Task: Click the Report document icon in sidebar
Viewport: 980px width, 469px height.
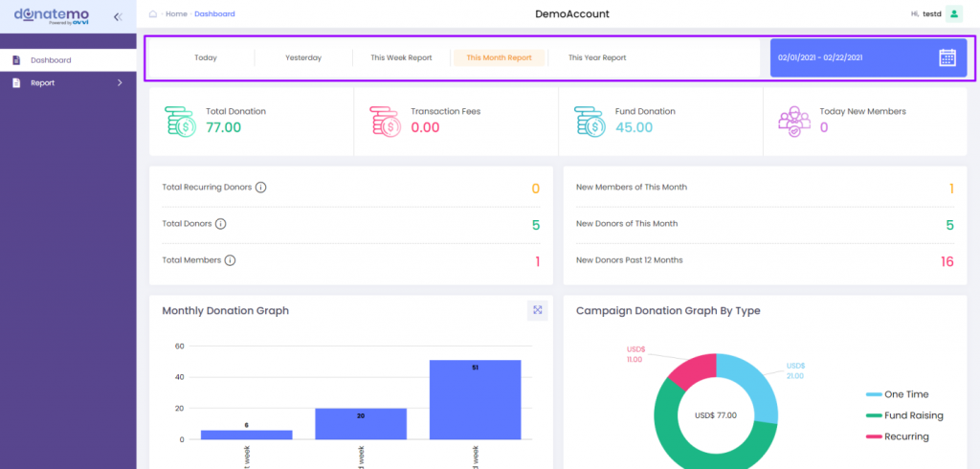Action: [17, 82]
